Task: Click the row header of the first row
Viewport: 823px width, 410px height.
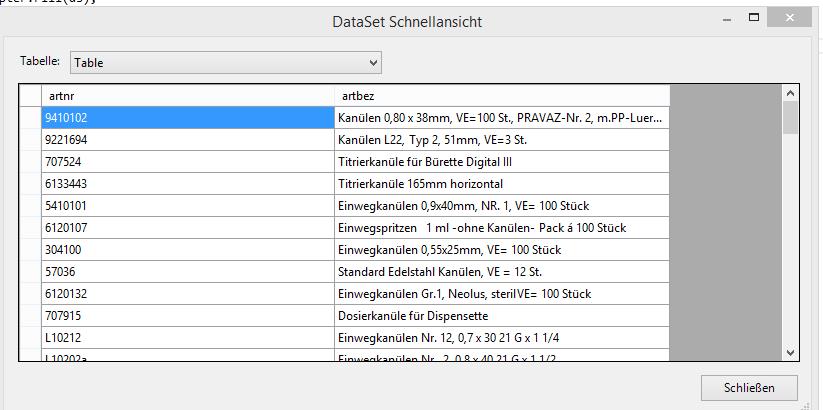Action: click(x=30, y=118)
